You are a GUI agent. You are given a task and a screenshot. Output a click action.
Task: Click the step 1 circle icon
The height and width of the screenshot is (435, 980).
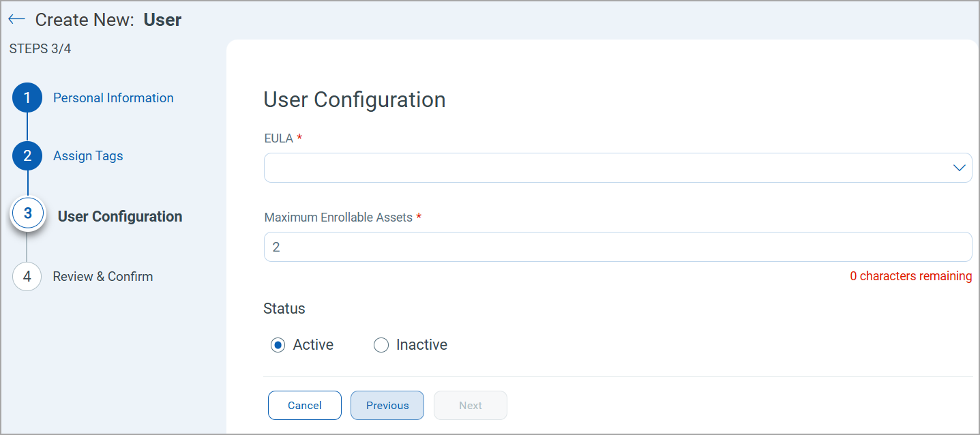tap(27, 97)
